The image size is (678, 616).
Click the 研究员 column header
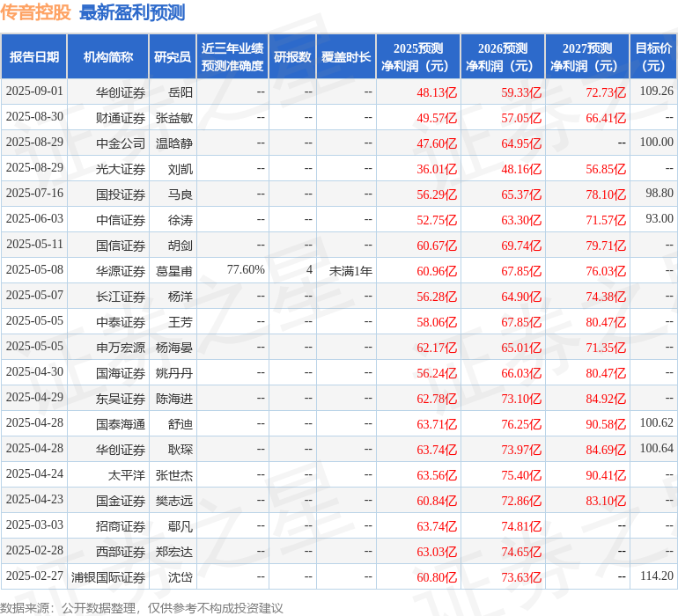click(x=172, y=57)
